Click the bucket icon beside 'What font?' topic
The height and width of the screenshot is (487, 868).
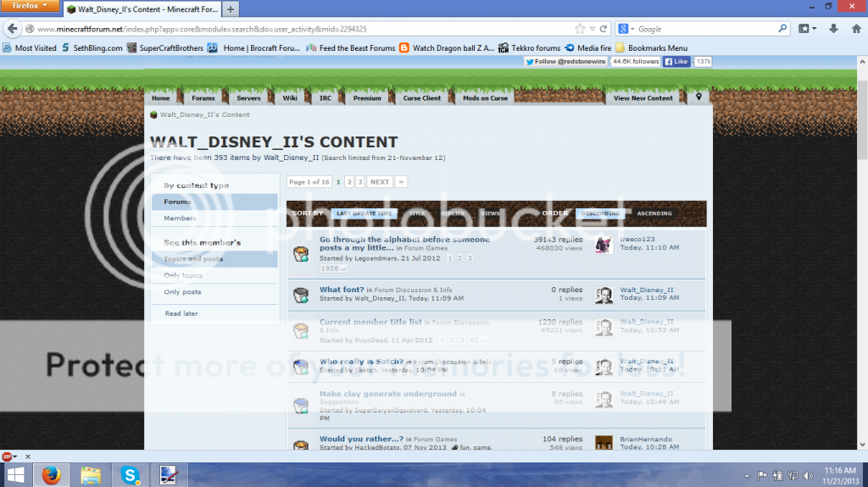click(300, 295)
